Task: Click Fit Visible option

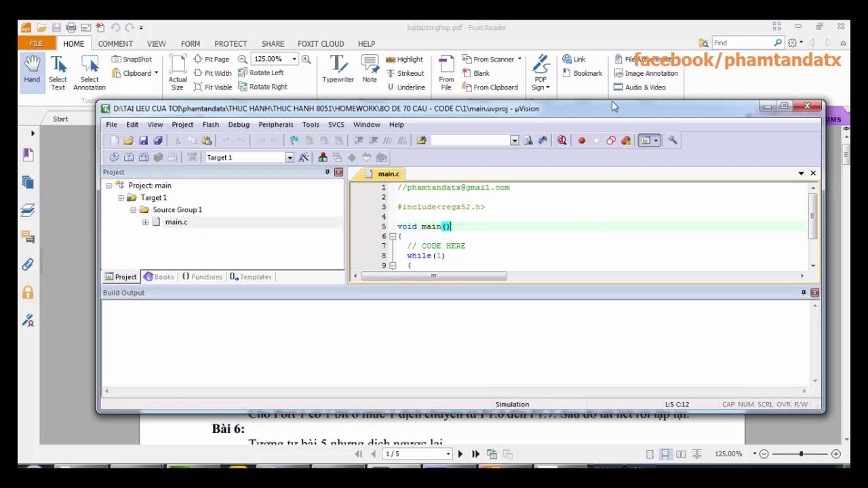Action: 213,87
